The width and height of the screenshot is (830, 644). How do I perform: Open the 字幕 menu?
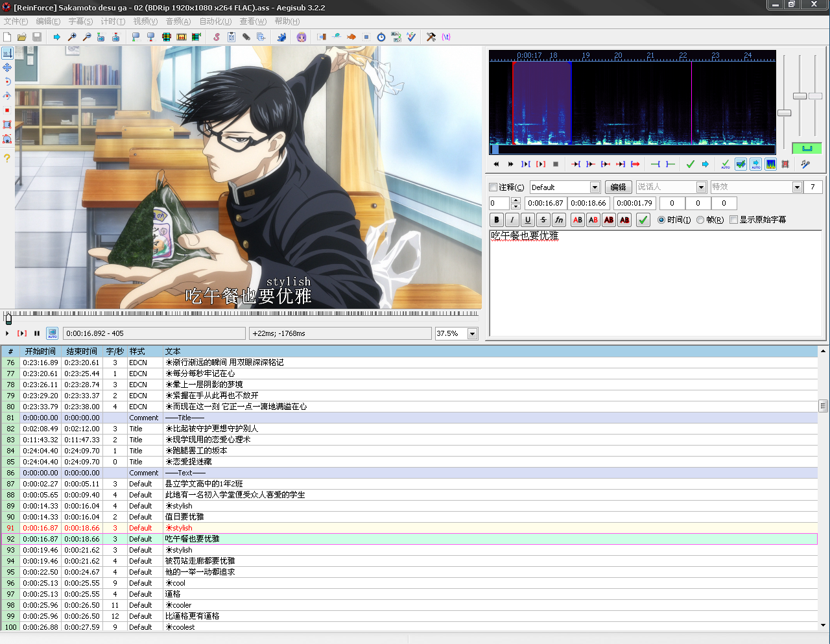(80, 21)
